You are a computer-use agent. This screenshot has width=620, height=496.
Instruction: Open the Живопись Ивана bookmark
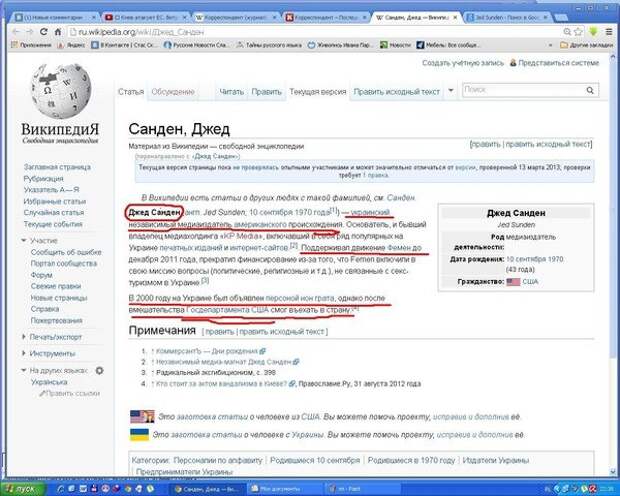[x=340, y=45]
